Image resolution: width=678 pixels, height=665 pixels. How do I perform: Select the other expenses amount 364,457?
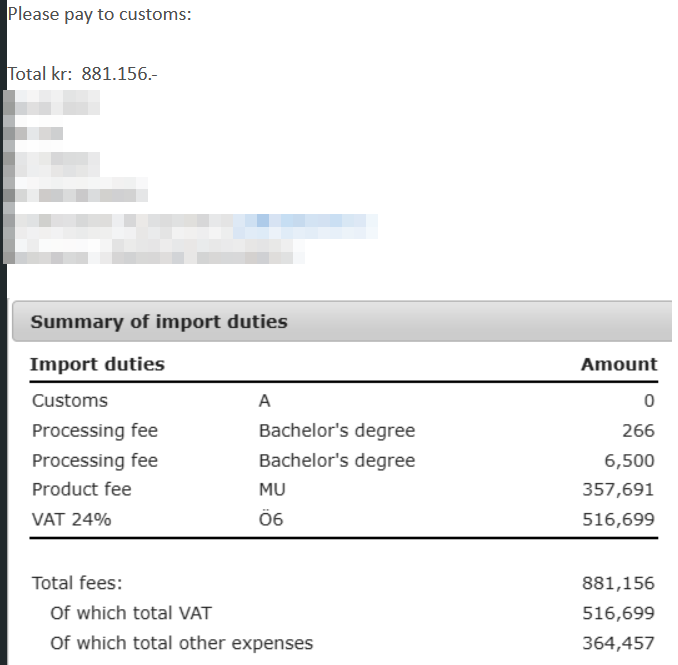[x=618, y=643]
